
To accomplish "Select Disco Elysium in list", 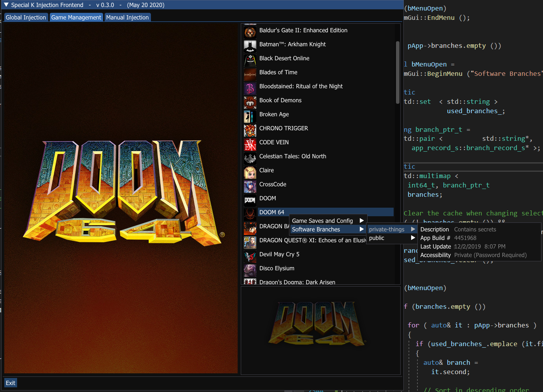I will click(x=277, y=268).
